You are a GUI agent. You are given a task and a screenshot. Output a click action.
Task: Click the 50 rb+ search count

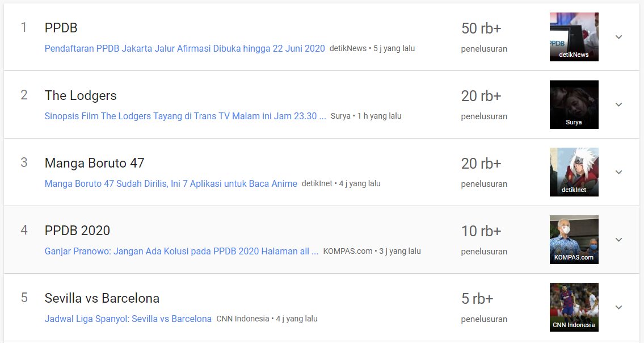(x=481, y=28)
